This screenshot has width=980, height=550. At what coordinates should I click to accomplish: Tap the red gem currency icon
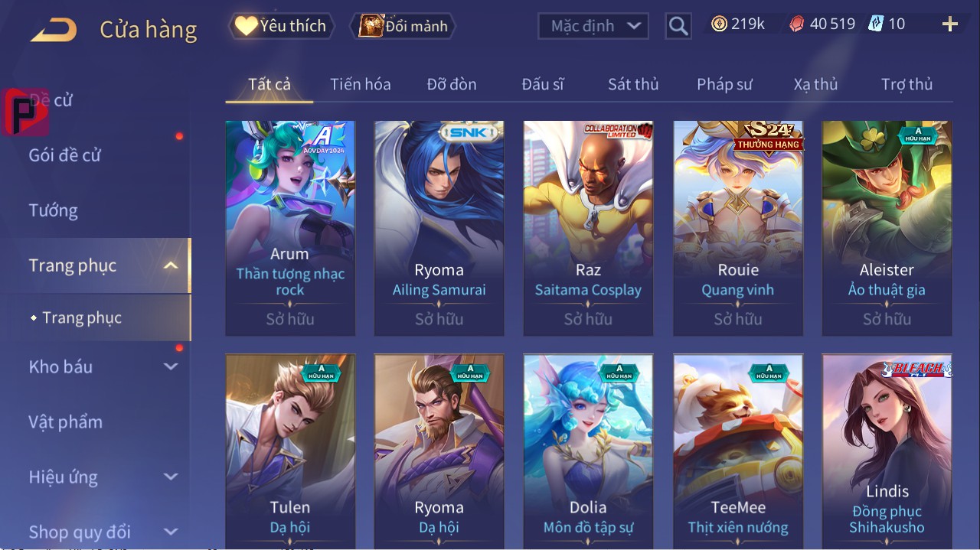(x=797, y=24)
